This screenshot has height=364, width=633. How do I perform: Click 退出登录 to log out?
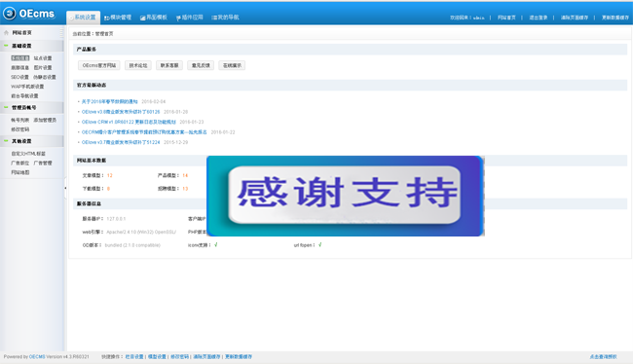point(539,18)
